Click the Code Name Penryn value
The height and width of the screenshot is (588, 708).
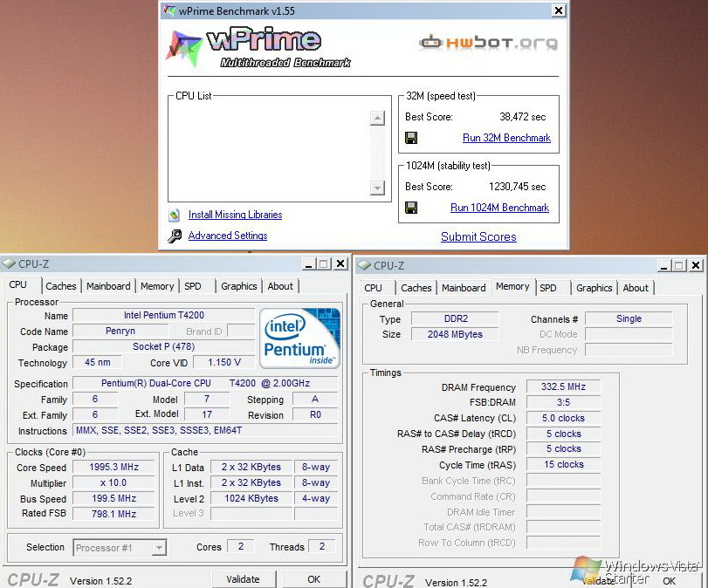[120, 331]
